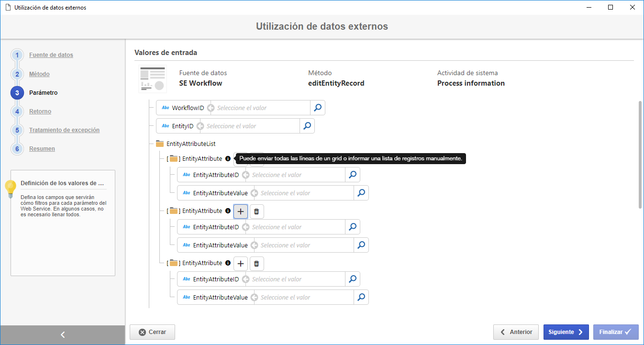Delete the second EntityAttribute with its trash icon
Image resolution: width=644 pixels, height=345 pixels.
coord(257,211)
